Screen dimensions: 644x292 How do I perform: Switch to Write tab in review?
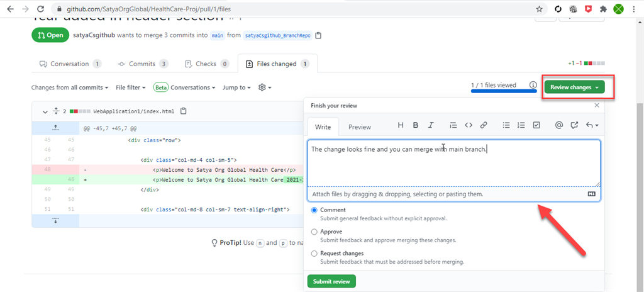click(x=323, y=126)
